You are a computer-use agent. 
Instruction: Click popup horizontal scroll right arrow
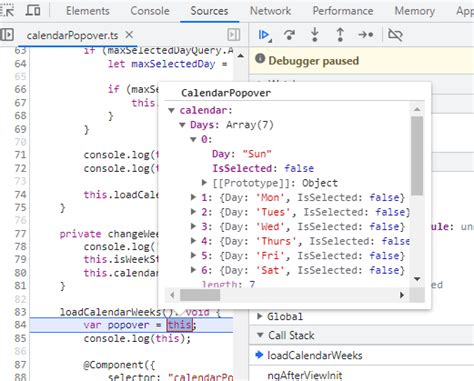click(402, 295)
